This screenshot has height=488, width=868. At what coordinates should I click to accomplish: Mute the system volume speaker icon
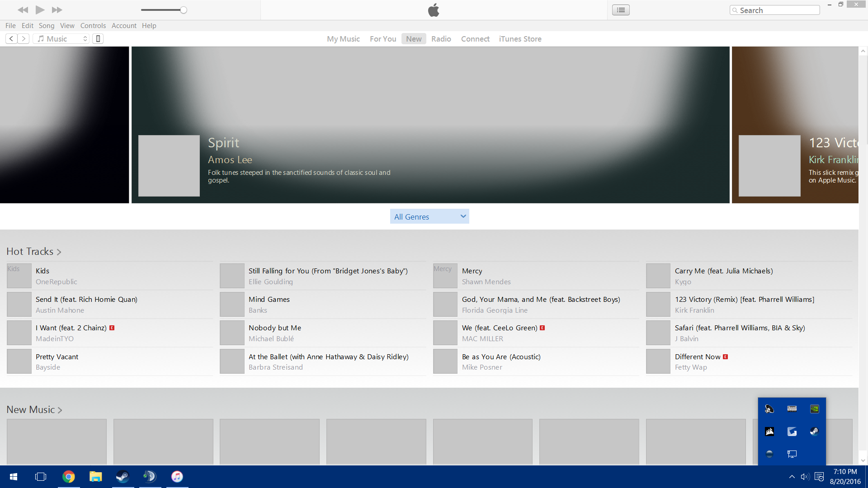click(805, 477)
